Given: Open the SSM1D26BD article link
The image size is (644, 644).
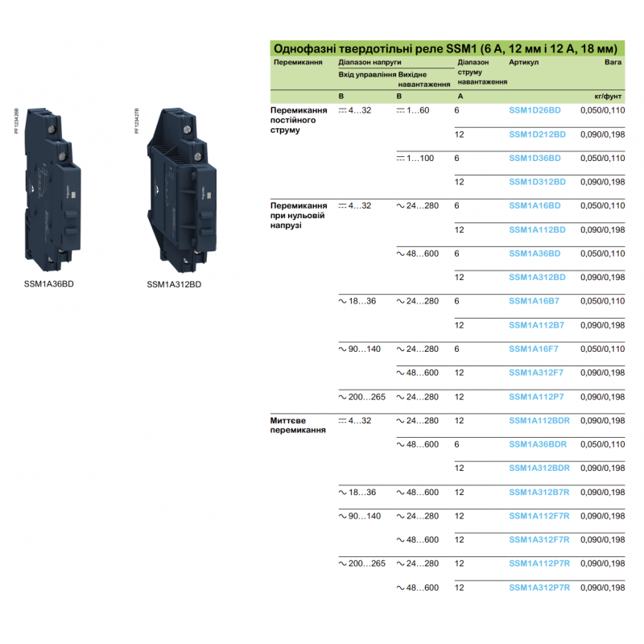Looking at the screenshot, I should [534, 112].
